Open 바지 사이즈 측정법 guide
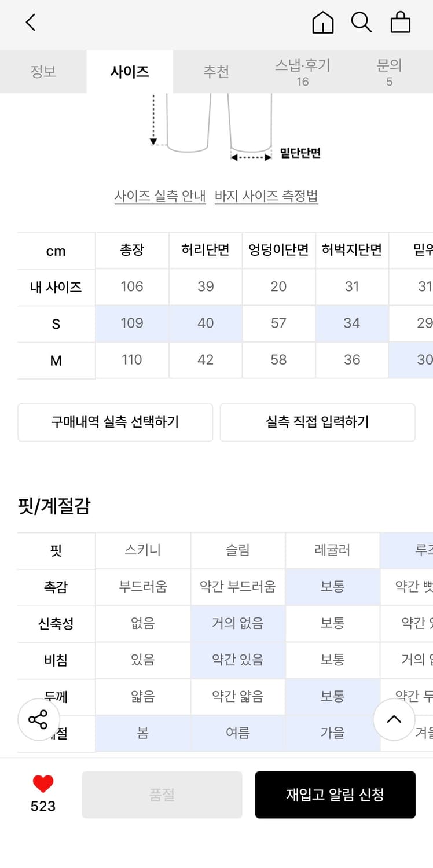Screen dimensions: 433x868 266,196
